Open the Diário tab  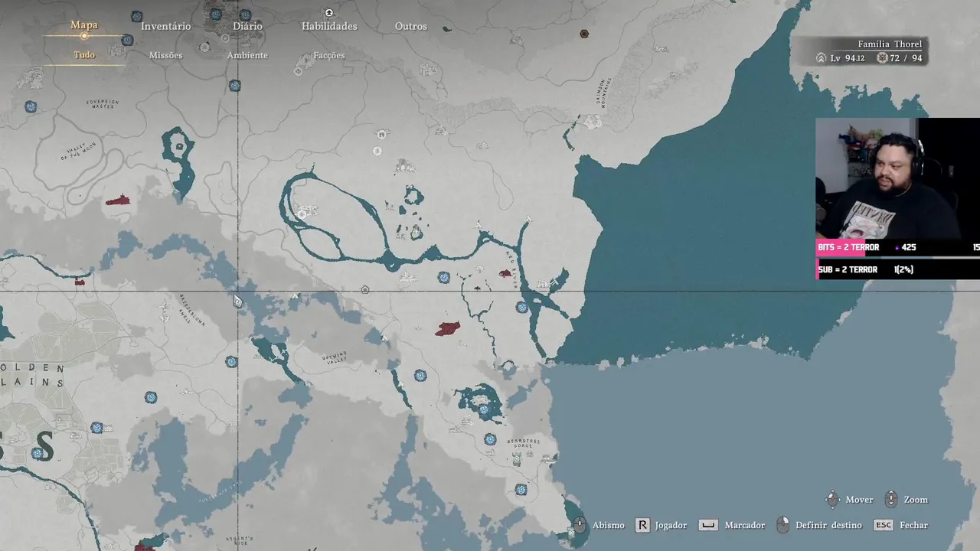[247, 26]
